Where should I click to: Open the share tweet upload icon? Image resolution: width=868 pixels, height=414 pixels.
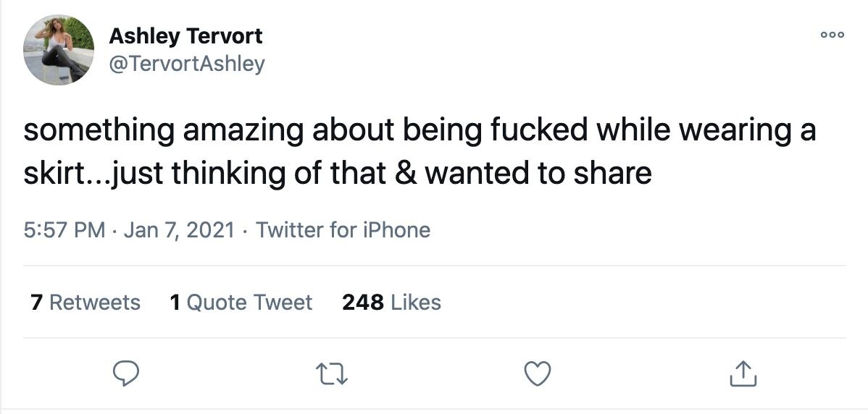pyautogui.click(x=742, y=373)
